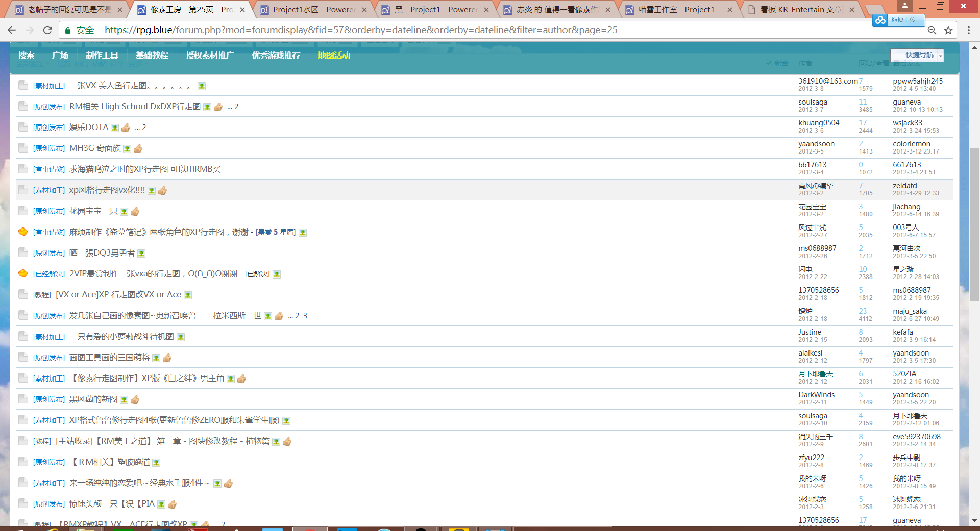
Task: Open thread RM相关 High School DxDXP行走图
Action: tap(135, 107)
